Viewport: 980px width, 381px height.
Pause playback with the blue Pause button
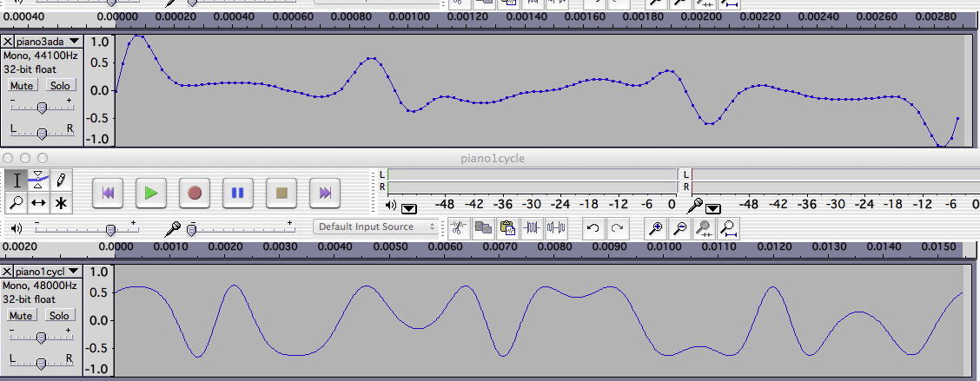(x=237, y=193)
